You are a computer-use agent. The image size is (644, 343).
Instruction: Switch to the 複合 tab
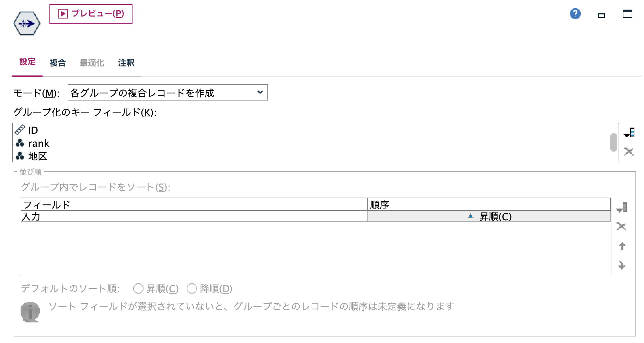57,62
